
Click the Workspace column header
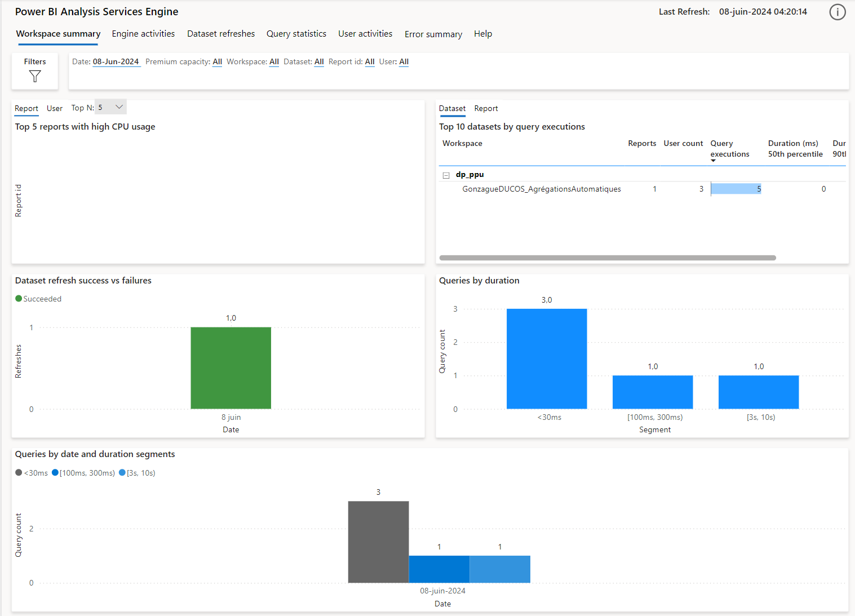462,143
